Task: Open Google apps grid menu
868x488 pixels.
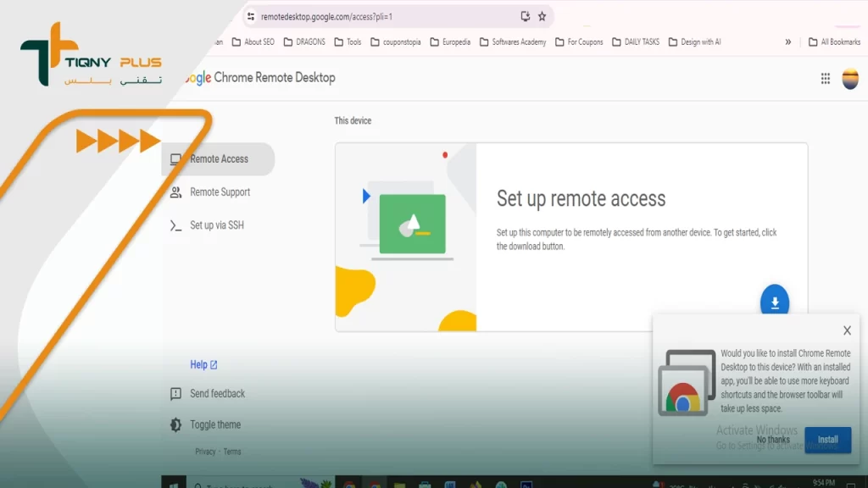Action: point(826,79)
